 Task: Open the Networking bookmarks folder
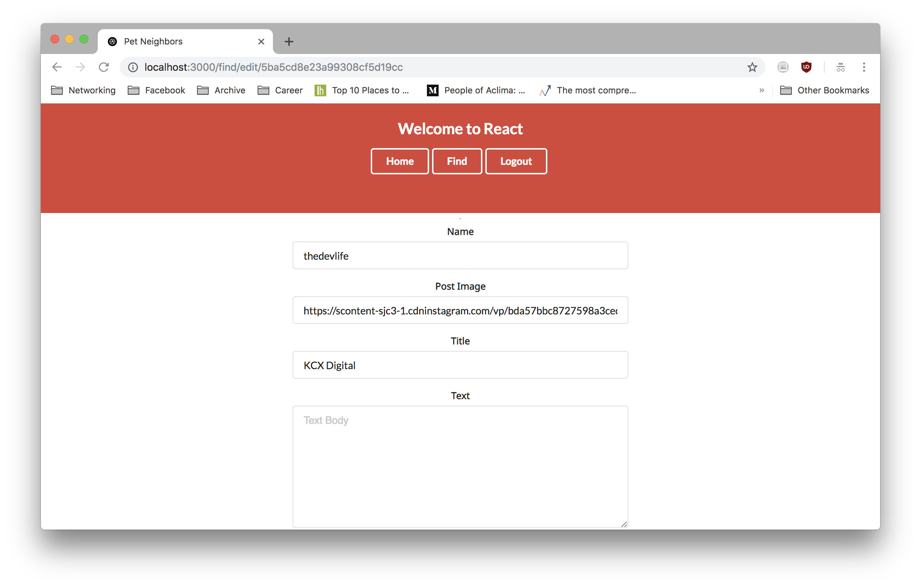pyautogui.click(x=84, y=90)
